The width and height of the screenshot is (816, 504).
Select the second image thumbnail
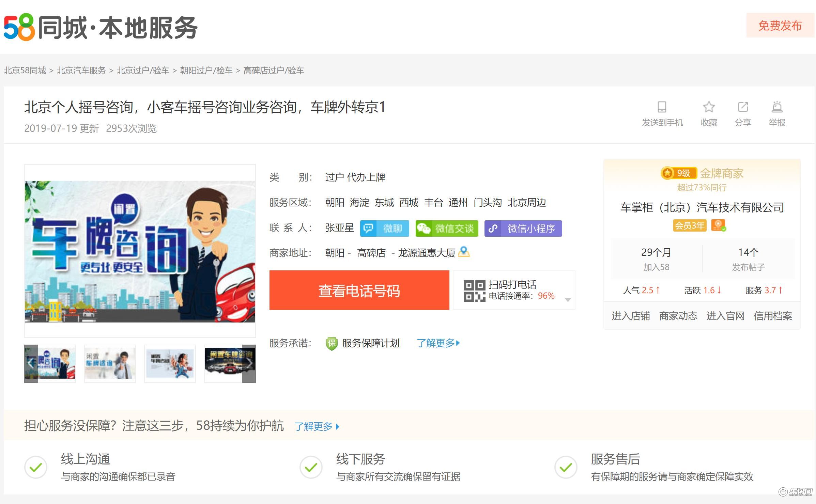click(x=110, y=363)
